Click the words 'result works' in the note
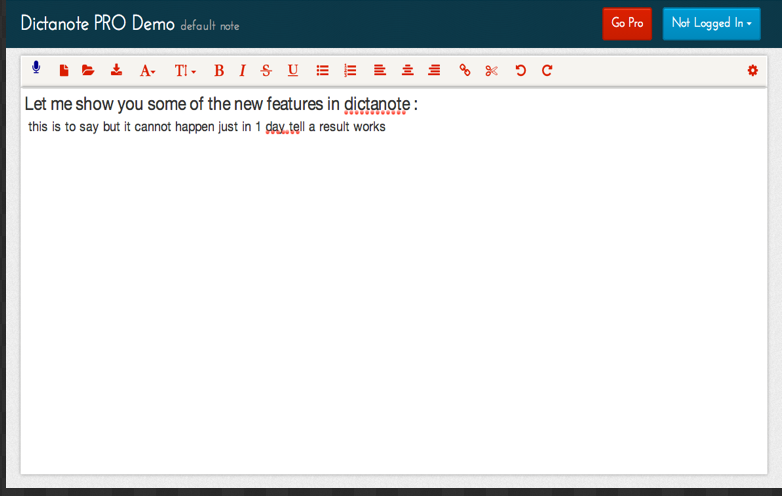Image resolution: width=782 pixels, height=496 pixels. (x=352, y=127)
